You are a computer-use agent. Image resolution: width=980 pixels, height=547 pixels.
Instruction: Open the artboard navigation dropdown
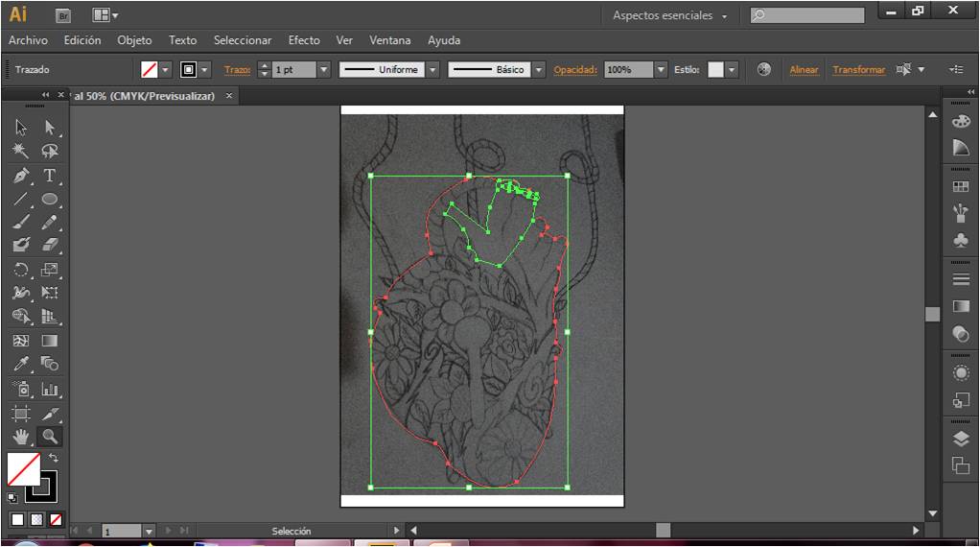point(149,532)
